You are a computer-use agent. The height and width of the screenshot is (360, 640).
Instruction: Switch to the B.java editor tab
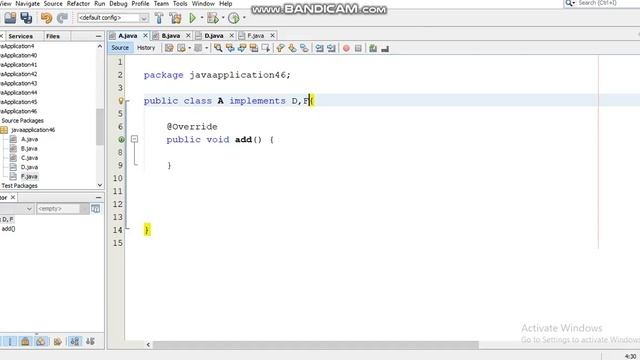tap(171, 36)
